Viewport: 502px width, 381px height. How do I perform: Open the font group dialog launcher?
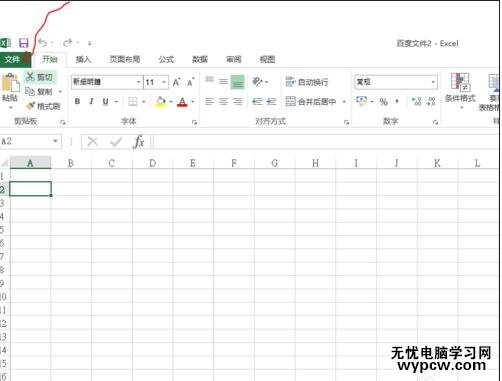tap(194, 123)
